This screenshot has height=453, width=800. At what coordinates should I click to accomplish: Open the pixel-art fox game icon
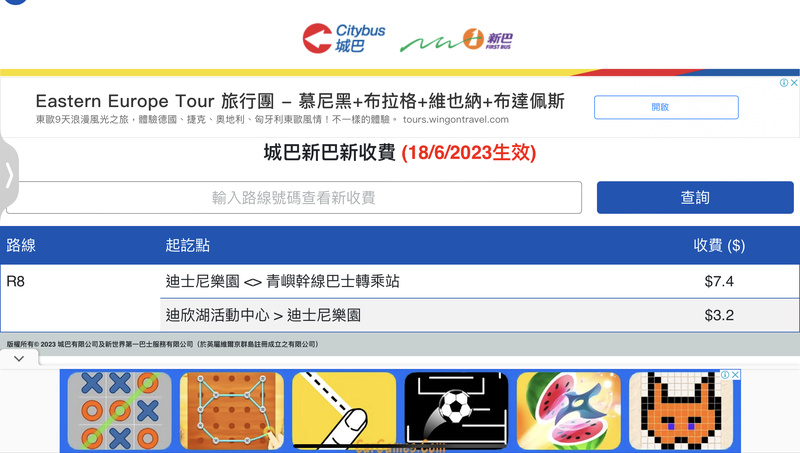[681, 411]
